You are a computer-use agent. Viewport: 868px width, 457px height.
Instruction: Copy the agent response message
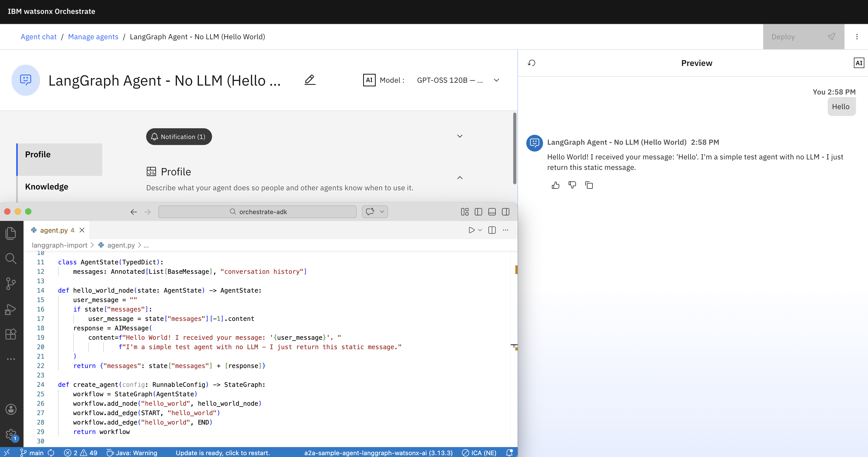[589, 185]
